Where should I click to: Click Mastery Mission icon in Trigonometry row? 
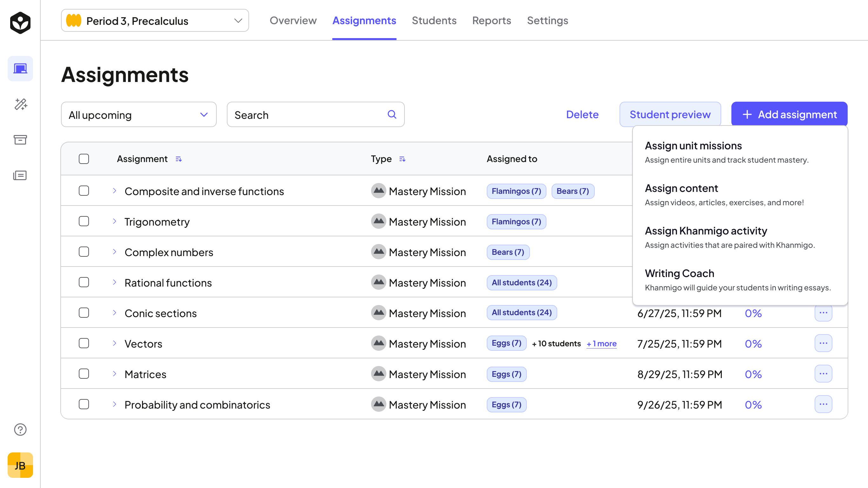tap(378, 221)
